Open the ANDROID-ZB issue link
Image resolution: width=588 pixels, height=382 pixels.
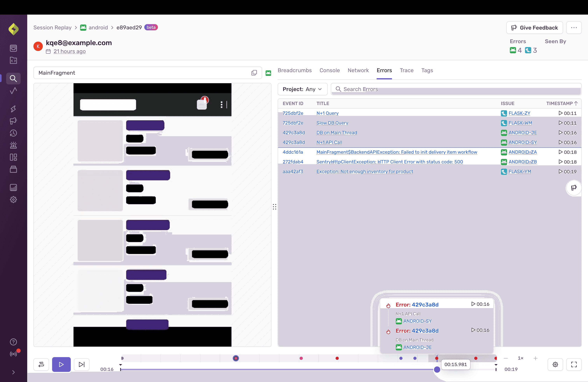point(522,162)
